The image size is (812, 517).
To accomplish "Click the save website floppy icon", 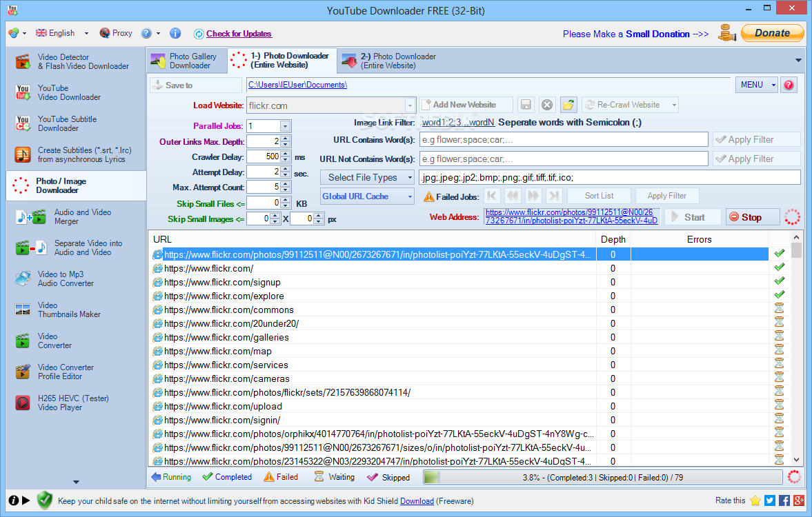I will click(526, 105).
